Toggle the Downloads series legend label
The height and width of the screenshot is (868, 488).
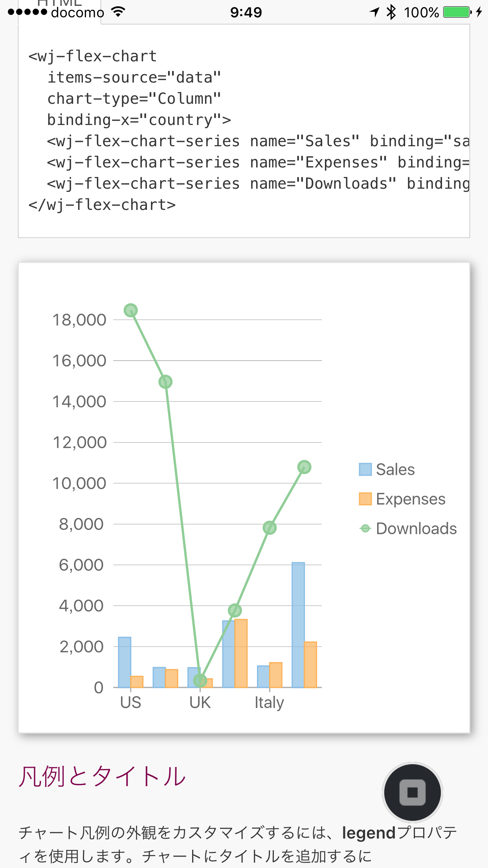point(416,529)
